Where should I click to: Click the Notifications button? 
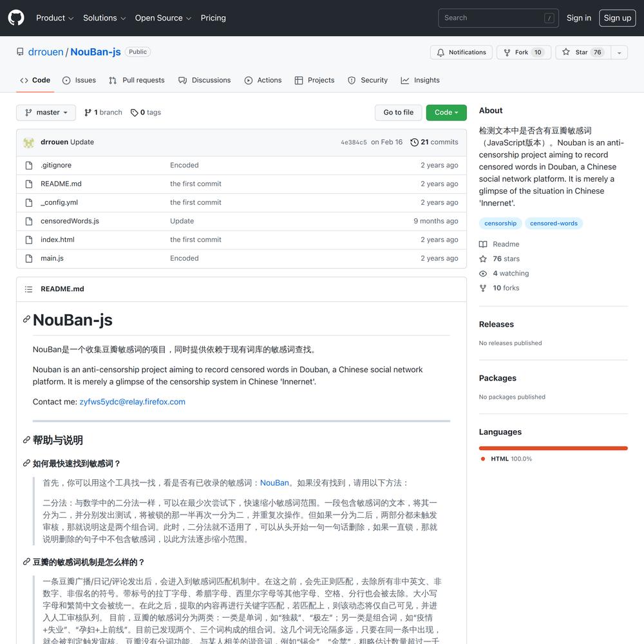tap(461, 53)
